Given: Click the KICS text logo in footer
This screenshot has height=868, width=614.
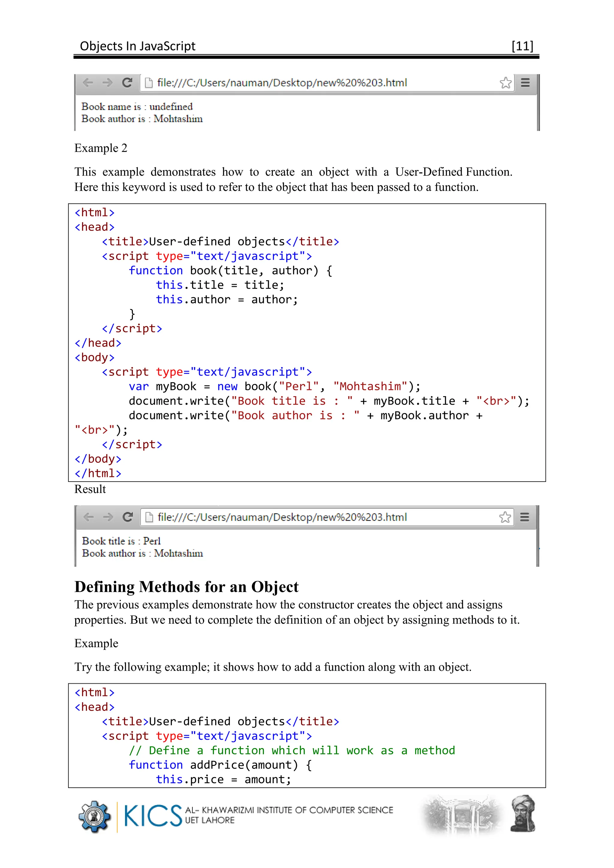Looking at the screenshot, I should (x=153, y=816).
